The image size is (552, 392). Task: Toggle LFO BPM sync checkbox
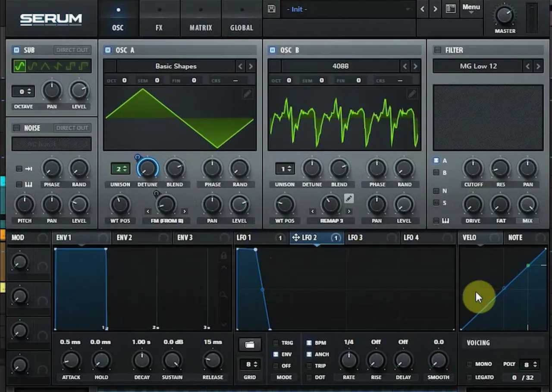[x=309, y=343]
